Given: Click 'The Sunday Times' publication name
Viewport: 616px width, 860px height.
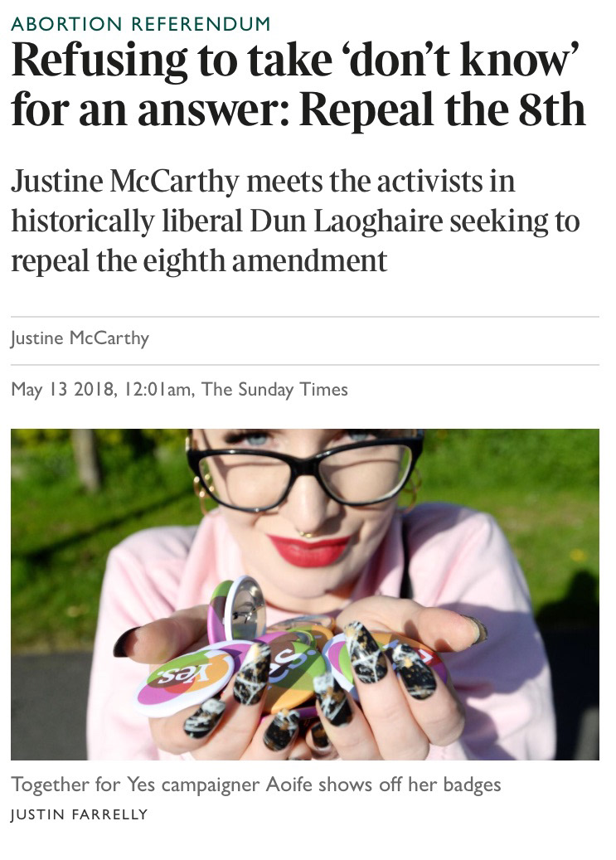Looking at the screenshot, I should coord(274,390).
